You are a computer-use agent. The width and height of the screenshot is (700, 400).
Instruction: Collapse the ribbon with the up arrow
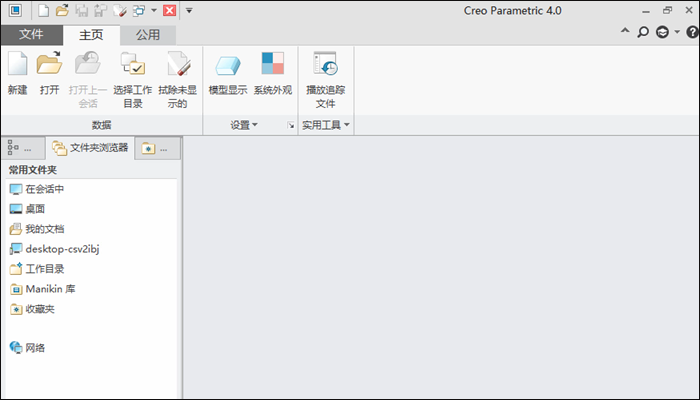625,31
